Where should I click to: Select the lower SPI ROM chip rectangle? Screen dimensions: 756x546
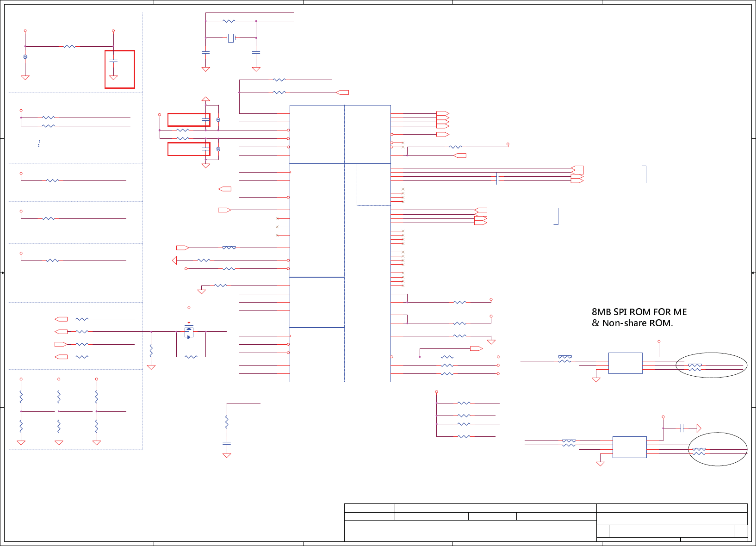pos(630,447)
